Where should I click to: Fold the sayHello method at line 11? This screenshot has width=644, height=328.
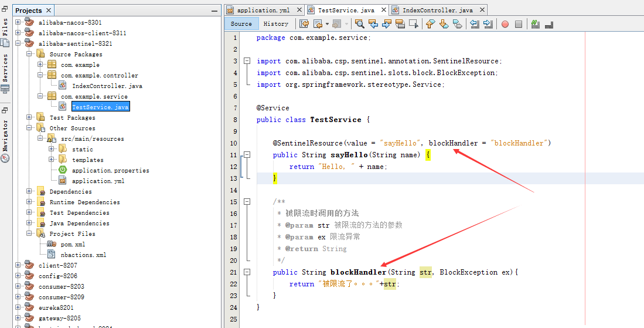(x=247, y=155)
